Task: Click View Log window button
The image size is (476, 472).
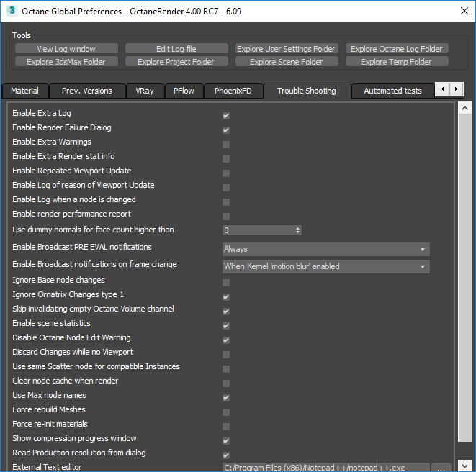Action: pyautogui.click(x=66, y=49)
